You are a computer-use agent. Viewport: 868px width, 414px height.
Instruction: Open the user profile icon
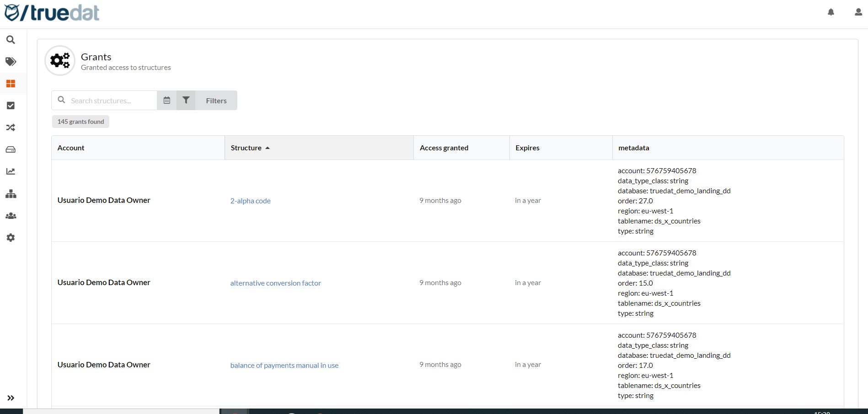tap(858, 12)
